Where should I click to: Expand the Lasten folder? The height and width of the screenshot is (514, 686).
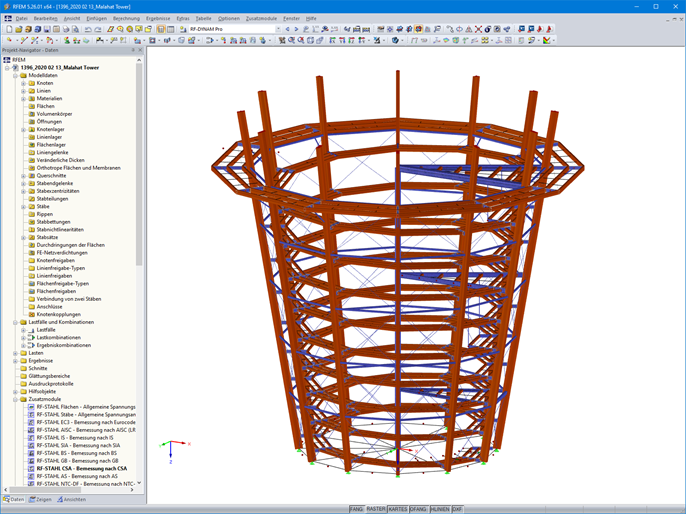(15, 353)
